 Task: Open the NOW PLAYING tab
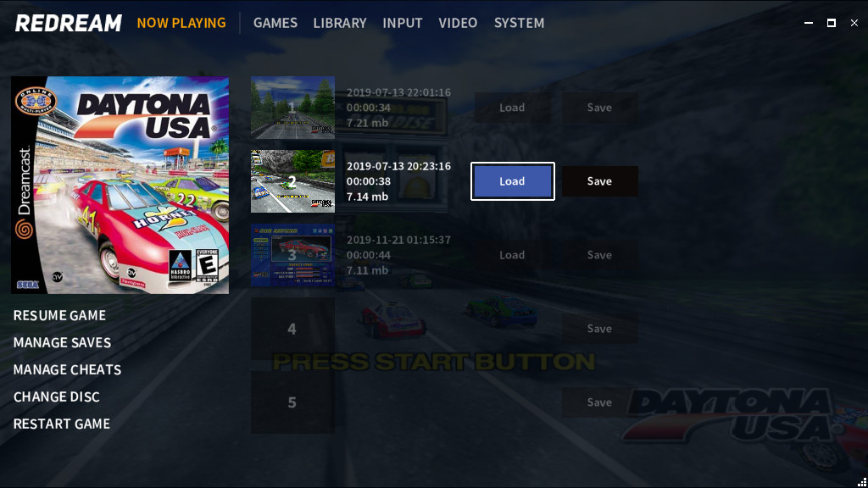pos(181,23)
